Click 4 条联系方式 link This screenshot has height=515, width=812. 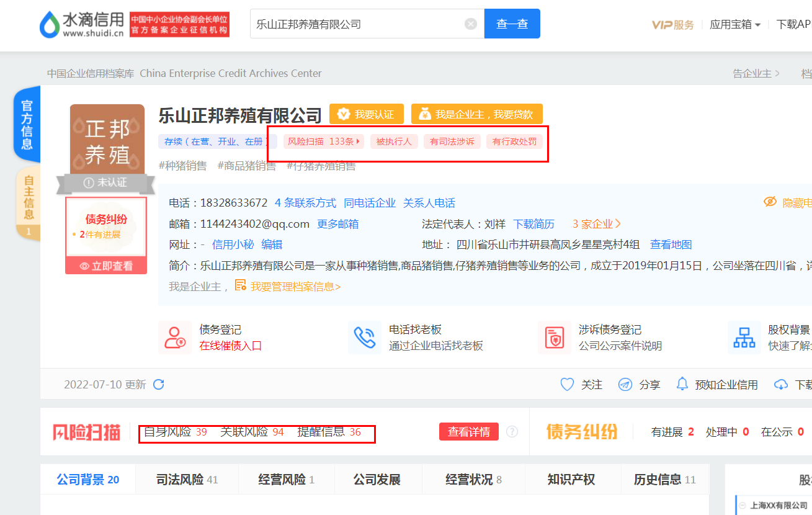coord(305,203)
